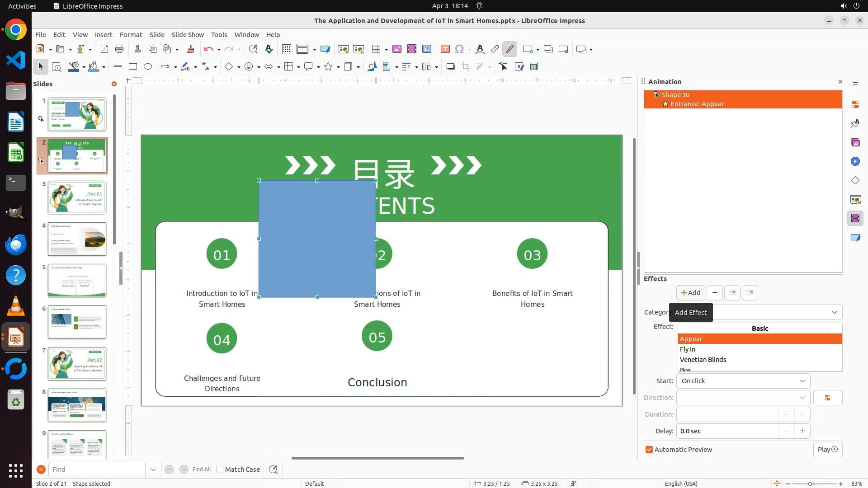Viewport: 868px width, 488px height.
Task: Click the Display Grid icon
Action: [x=286, y=49]
